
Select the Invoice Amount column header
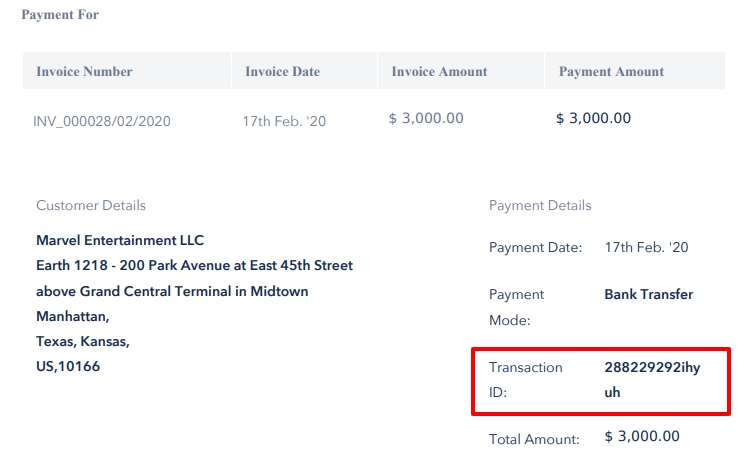(x=439, y=72)
